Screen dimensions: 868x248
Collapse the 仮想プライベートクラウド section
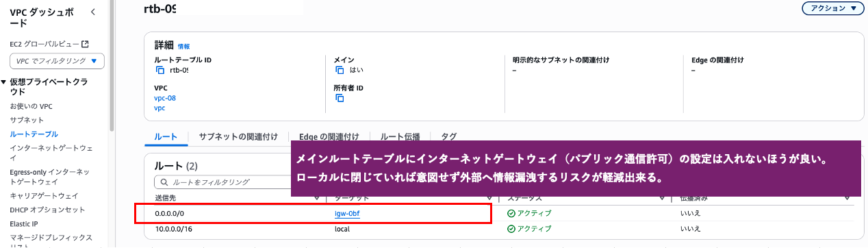click(x=4, y=82)
